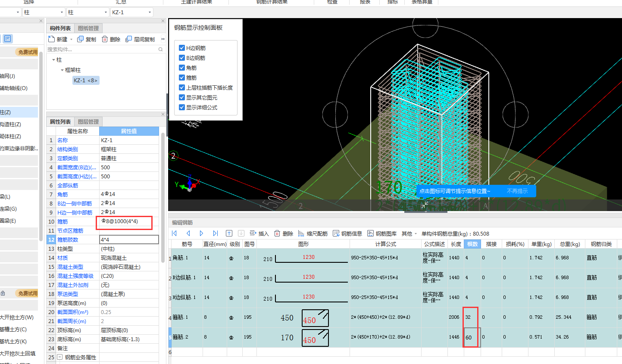Click the 角筋 property link
The image size is (622, 364).
[63, 194]
